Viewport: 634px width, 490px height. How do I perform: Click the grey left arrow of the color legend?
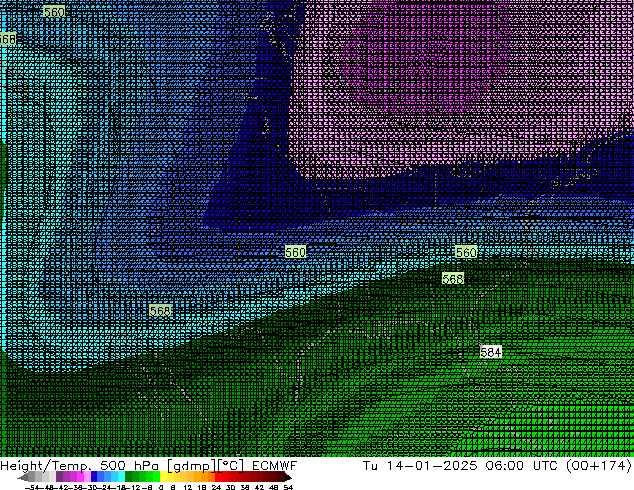click(23, 477)
